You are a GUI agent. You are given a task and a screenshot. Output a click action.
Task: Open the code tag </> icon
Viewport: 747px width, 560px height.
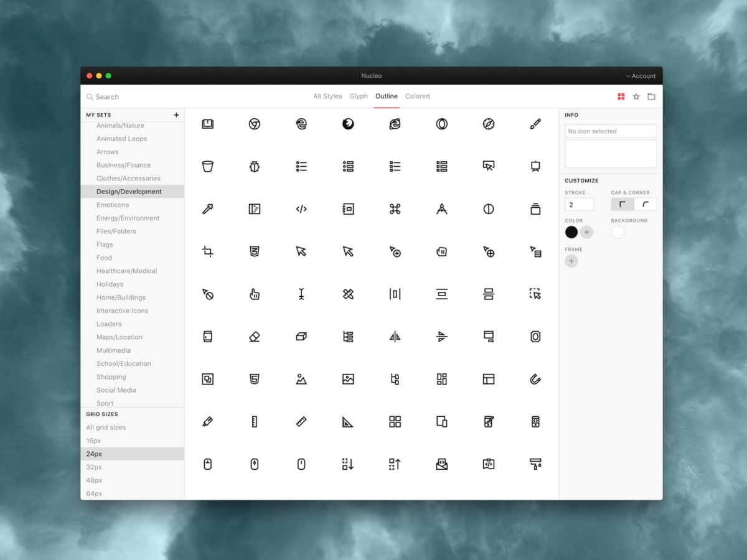click(301, 209)
